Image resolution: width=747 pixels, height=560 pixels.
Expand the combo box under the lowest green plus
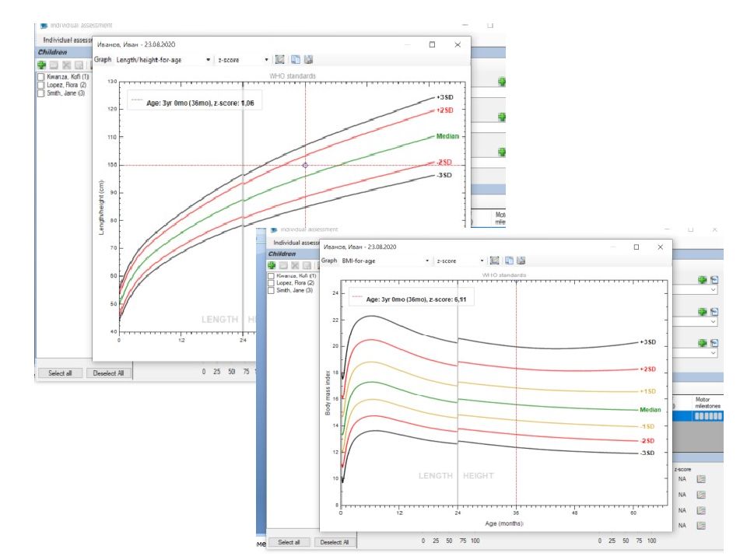[714, 353]
